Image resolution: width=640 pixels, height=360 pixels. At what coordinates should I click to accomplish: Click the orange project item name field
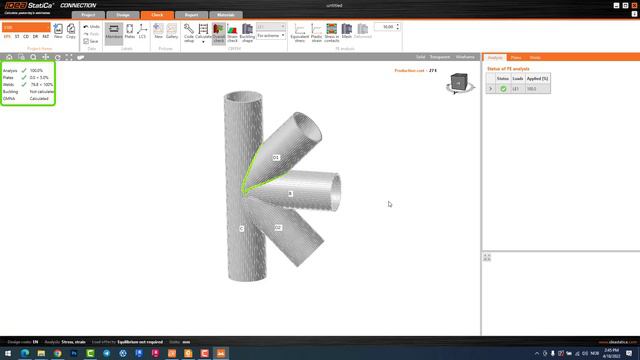26,27
